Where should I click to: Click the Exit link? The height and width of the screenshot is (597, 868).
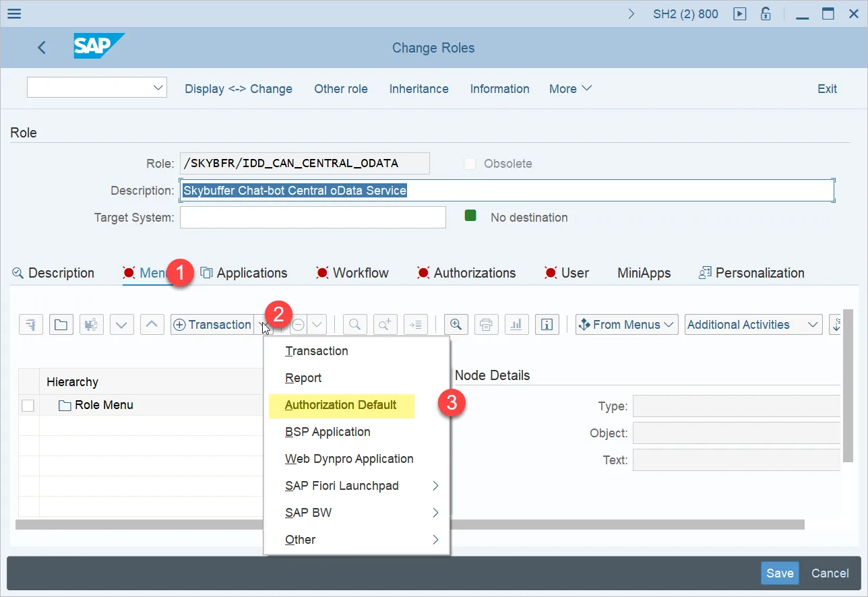coord(827,89)
